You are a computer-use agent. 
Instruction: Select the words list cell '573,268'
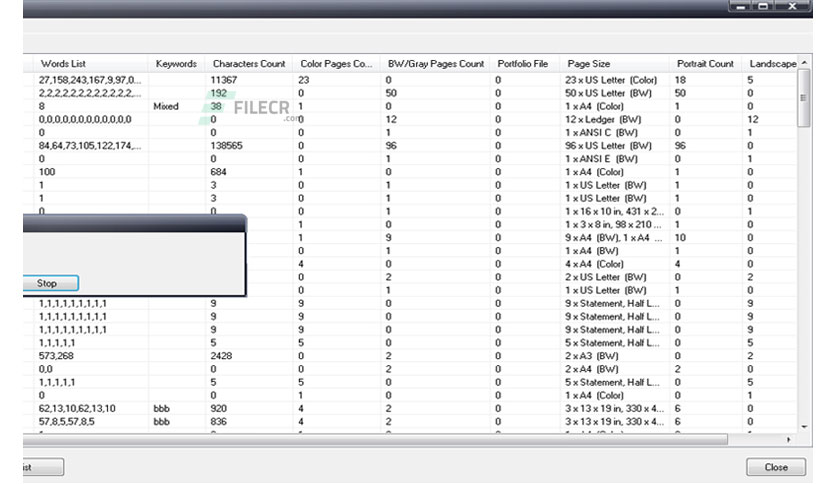coord(56,356)
